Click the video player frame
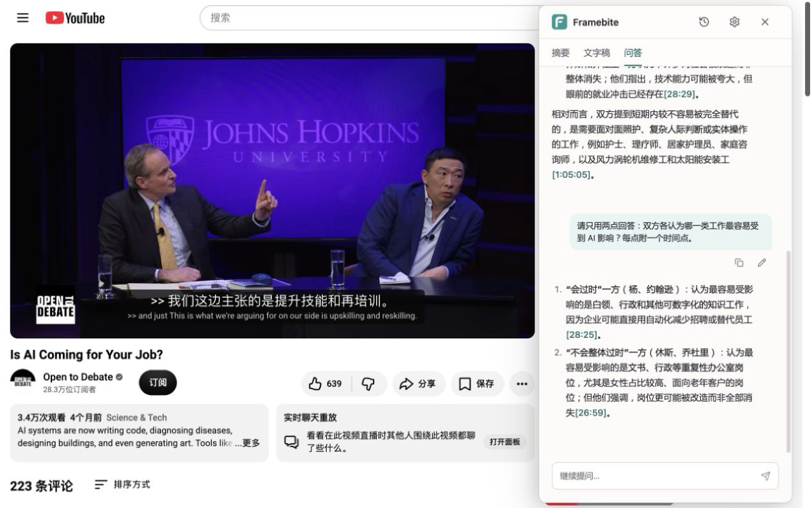Screen dimensions: 812x508 click(272, 190)
